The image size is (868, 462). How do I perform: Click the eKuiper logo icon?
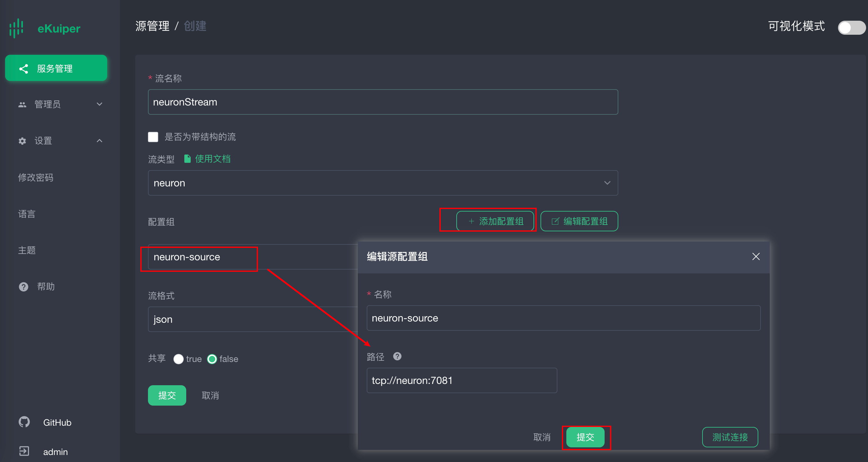click(16, 28)
